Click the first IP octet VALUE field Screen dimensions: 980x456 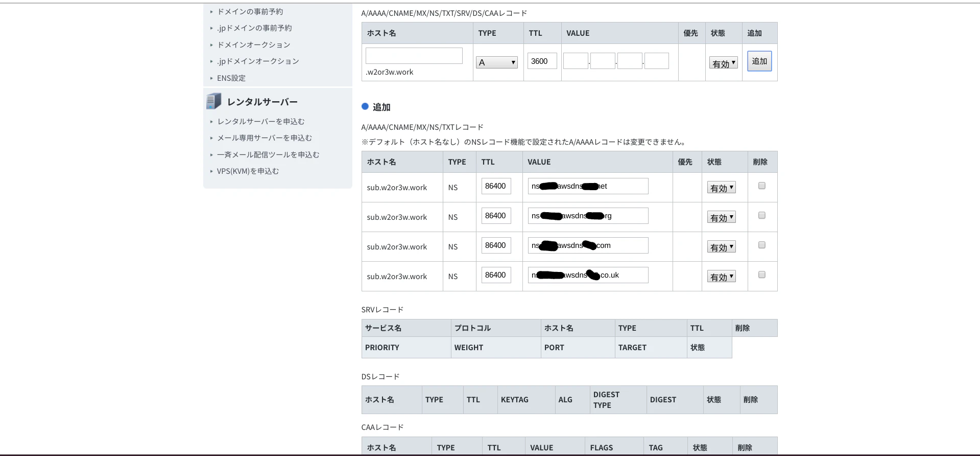click(576, 61)
